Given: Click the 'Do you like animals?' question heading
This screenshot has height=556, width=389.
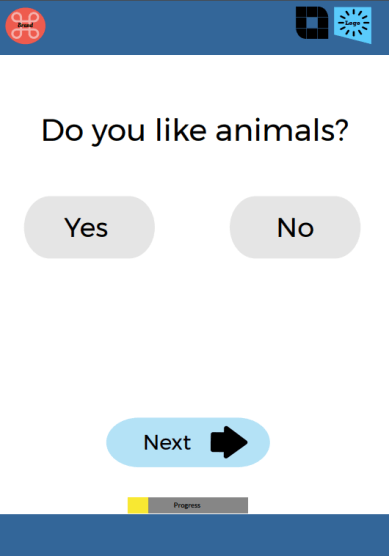Looking at the screenshot, I should pyautogui.click(x=195, y=130).
